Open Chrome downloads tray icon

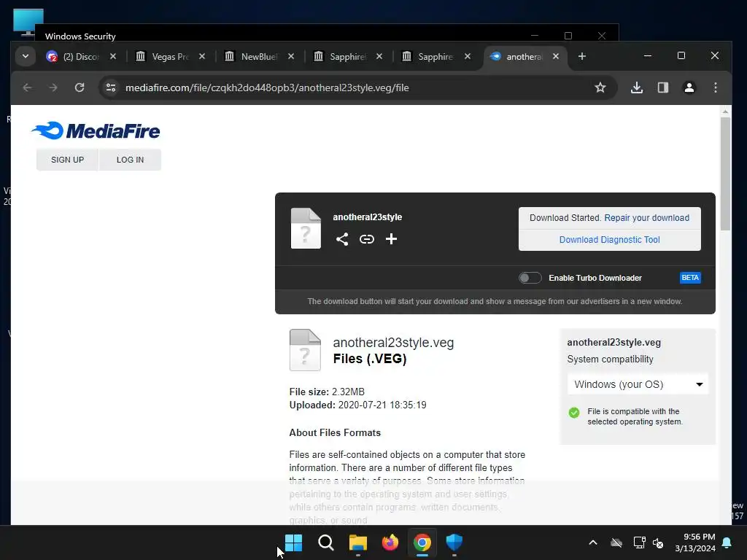[636, 87]
